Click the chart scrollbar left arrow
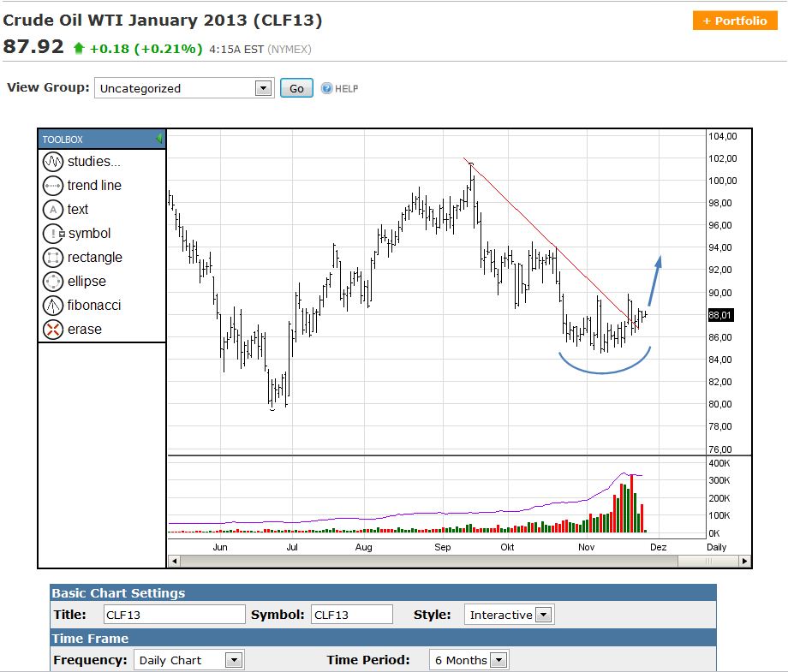The image size is (788, 672). 174,561
